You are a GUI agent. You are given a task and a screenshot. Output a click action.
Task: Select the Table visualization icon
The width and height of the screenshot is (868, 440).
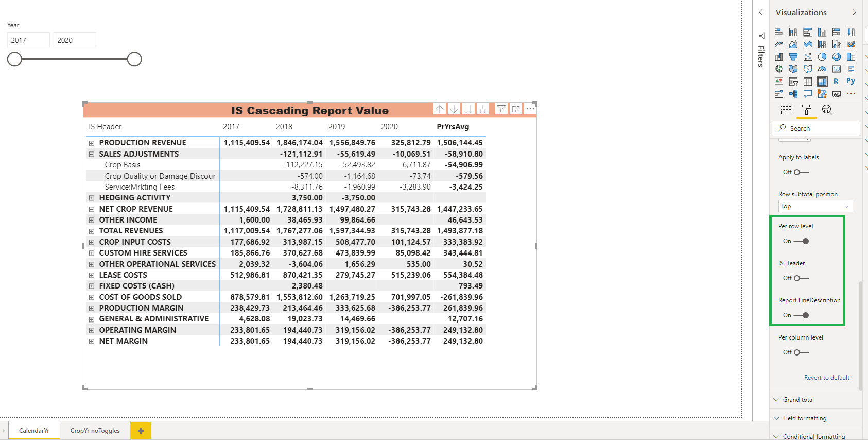(808, 81)
